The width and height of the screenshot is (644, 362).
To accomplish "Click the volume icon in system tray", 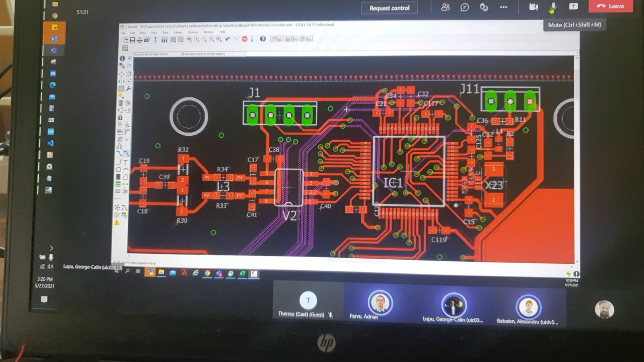I will pyautogui.click(x=50, y=267).
